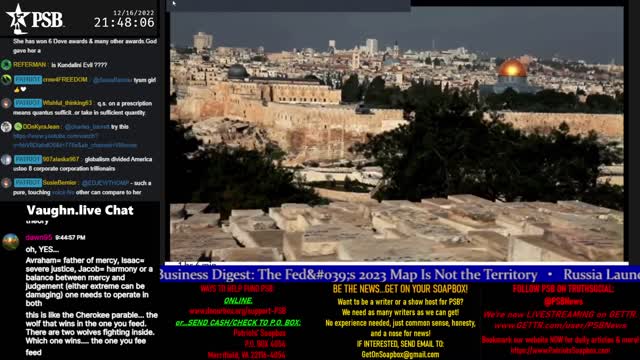Click the PATRIOT badge beside 907alaska907
Screen dimensions: 640x360
coord(28,159)
